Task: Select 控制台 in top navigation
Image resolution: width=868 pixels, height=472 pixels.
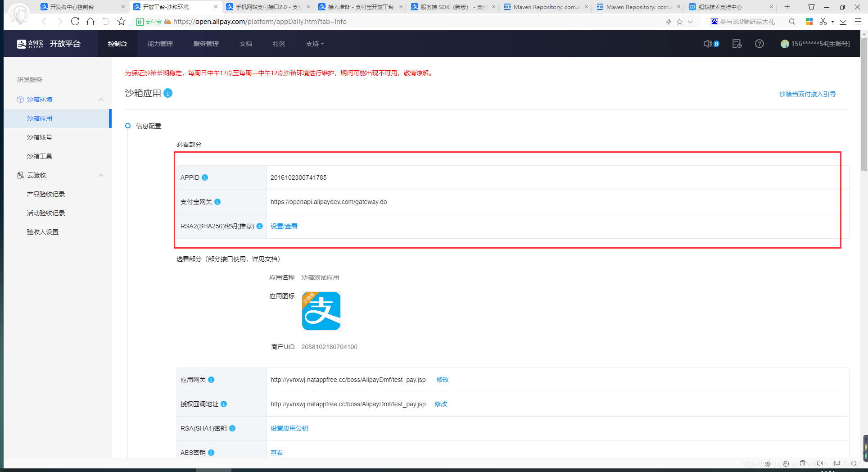Action: tap(118, 44)
